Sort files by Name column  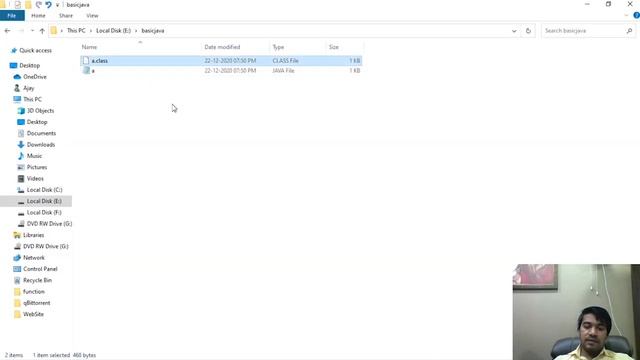coord(89,47)
